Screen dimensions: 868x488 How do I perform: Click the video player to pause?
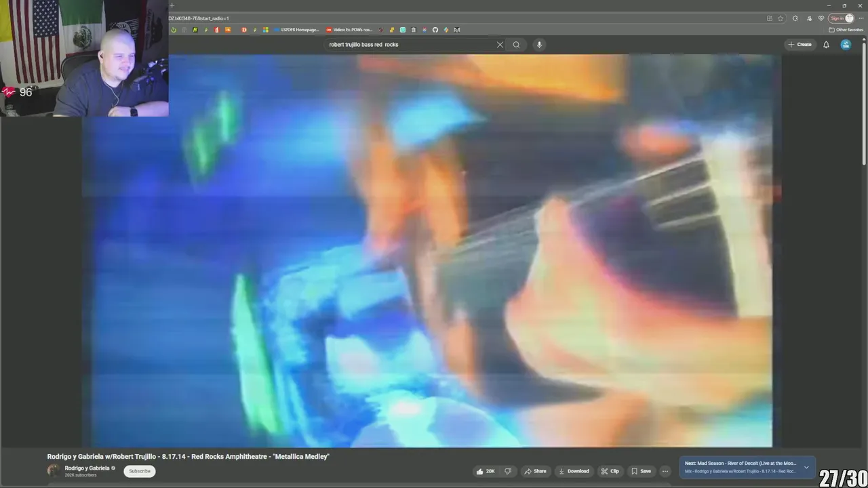pyautogui.click(x=431, y=251)
